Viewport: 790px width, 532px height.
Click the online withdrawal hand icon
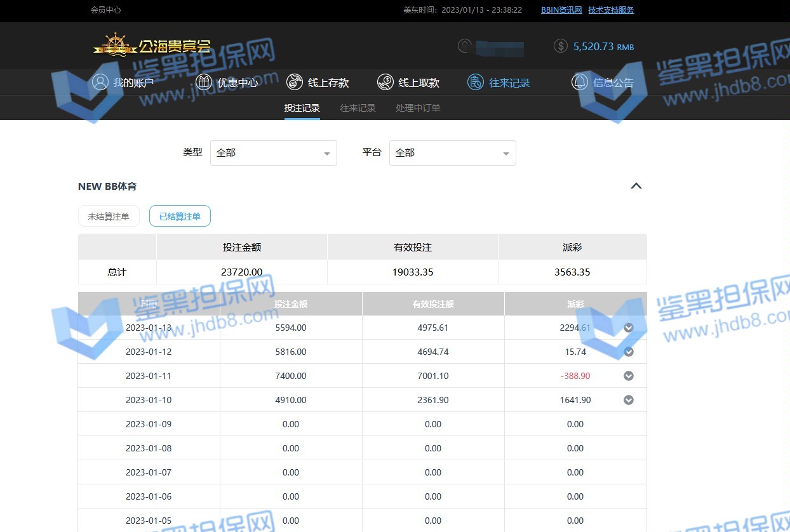tap(385, 82)
